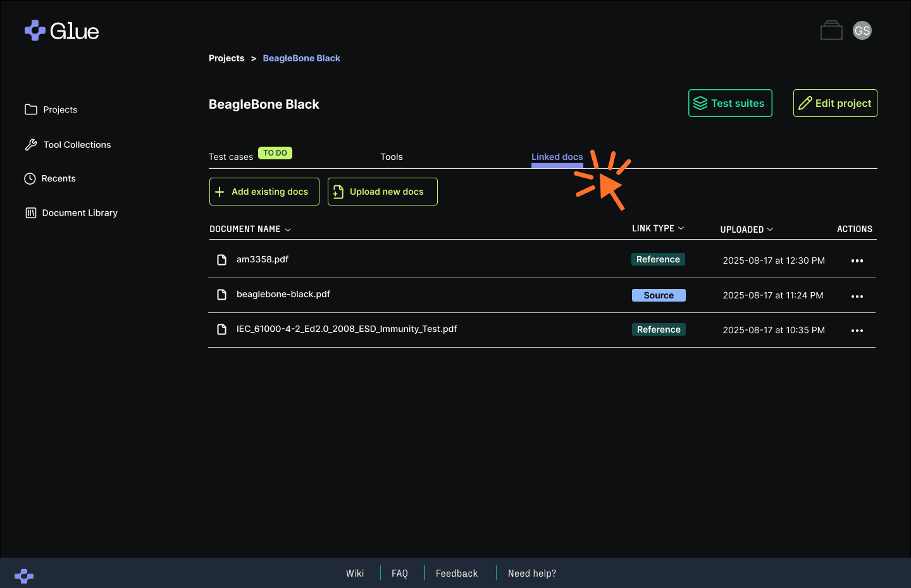Click Need help? footer link

532,573
